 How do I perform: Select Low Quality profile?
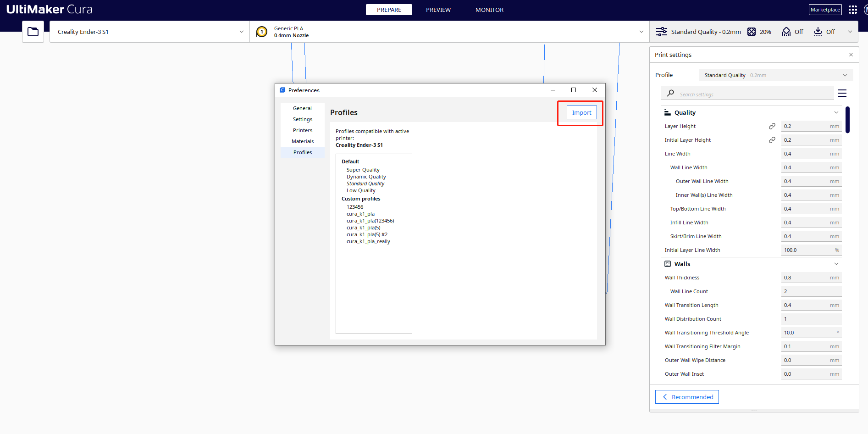tap(361, 190)
